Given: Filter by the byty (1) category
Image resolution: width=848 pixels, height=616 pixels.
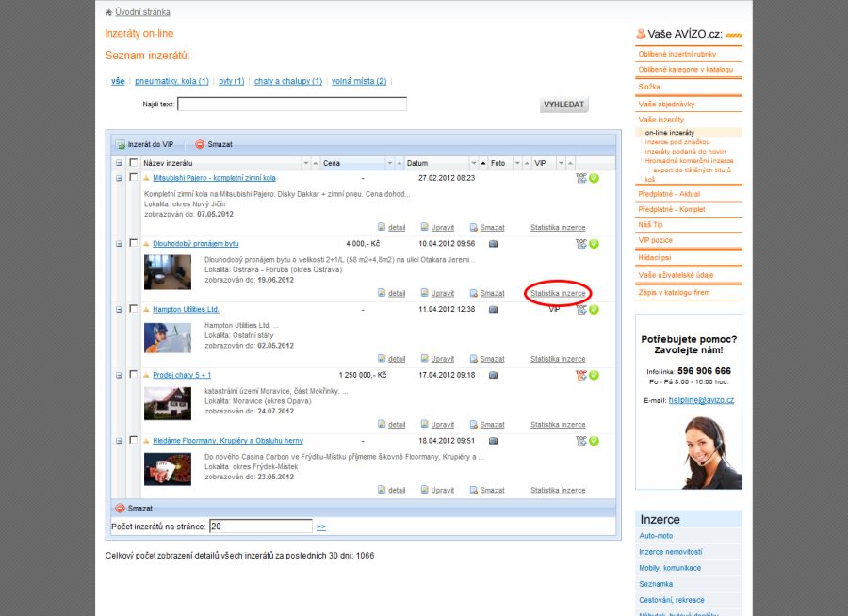Looking at the screenshot, I should click(231, 81).
